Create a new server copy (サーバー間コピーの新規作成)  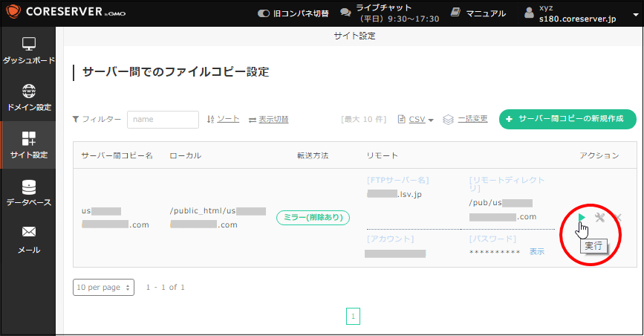point(567,119)
